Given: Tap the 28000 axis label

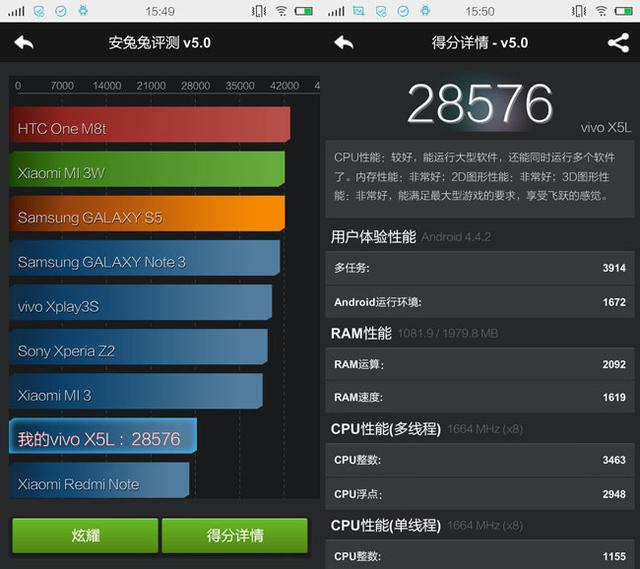Looking at the screenshot, I should pyautogui.click(x=196, y=86).
